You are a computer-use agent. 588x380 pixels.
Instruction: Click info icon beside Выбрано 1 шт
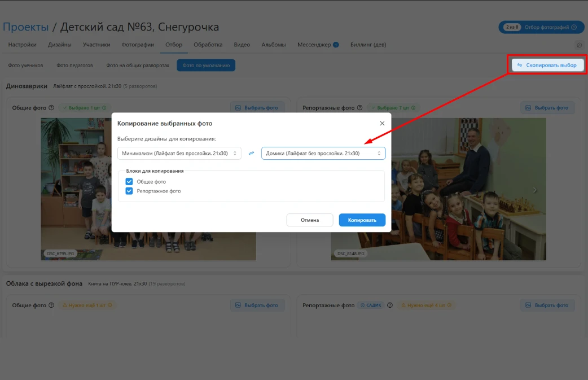104,108
